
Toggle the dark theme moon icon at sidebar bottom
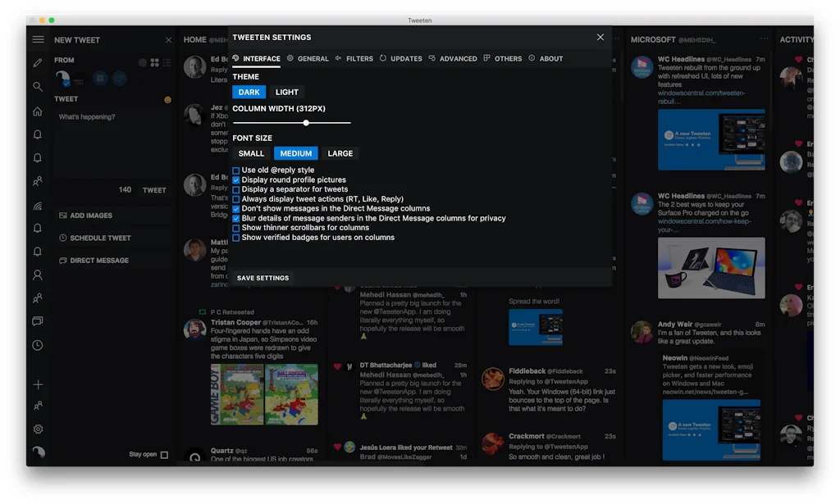pyautogui.click(x=38, y=452)
